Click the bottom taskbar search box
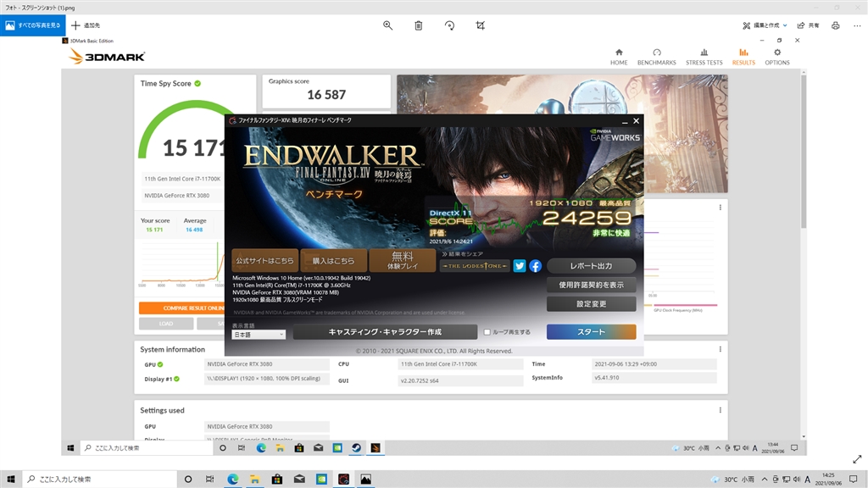 tap(100, 480)
